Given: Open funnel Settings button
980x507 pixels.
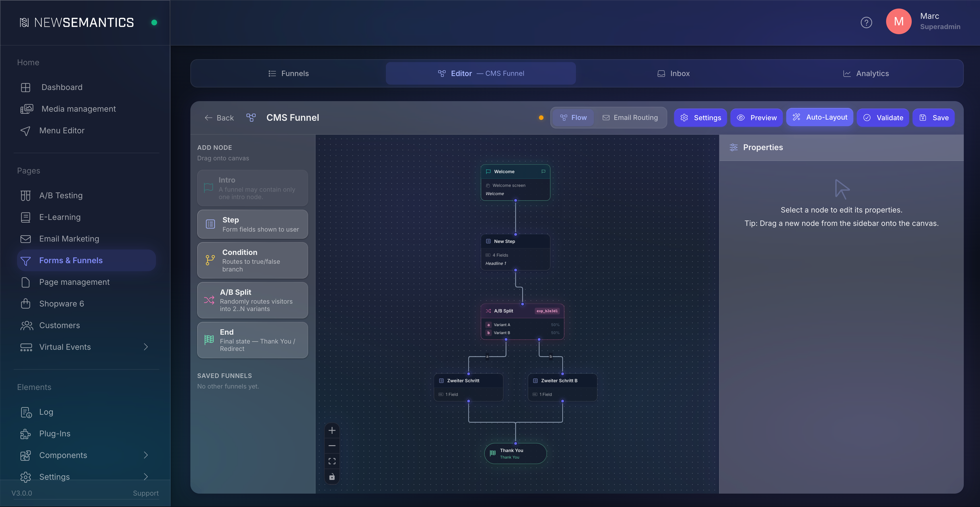Looking at the screenshot, I should click(700, 118).
